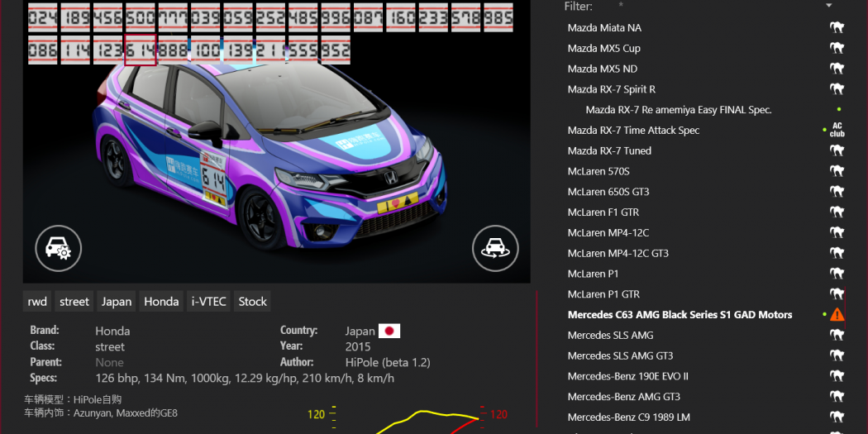Select skin thumbnail numbered 024
868x434 pixels.
point(43,17)
